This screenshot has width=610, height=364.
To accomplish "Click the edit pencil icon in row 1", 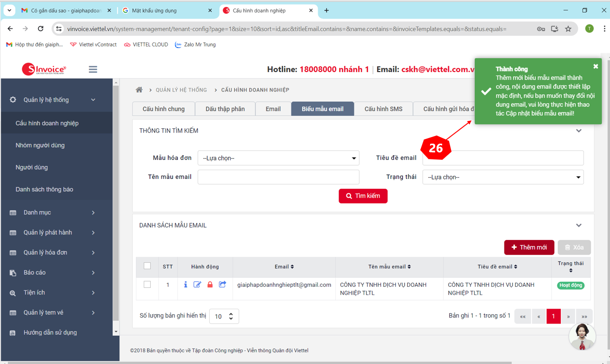I will [198, 285].
